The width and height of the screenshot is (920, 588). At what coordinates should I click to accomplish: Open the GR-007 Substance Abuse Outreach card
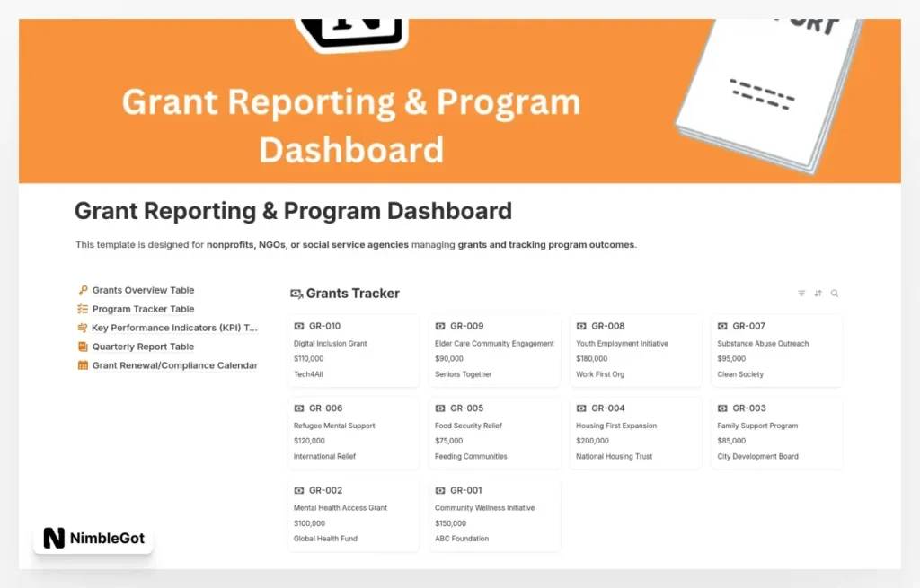pyautogui.click(x=776, y=350)
